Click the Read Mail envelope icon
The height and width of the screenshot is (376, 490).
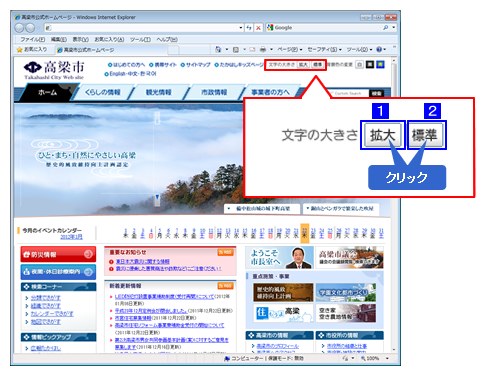click(x=252, y=50)
